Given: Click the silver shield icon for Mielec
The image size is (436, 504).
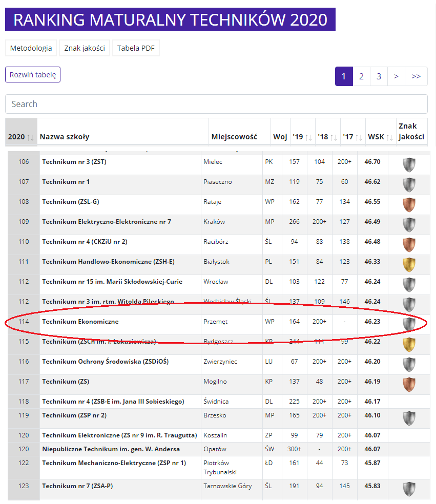Looking at the screenshot, I should click(x=409, y=165).
